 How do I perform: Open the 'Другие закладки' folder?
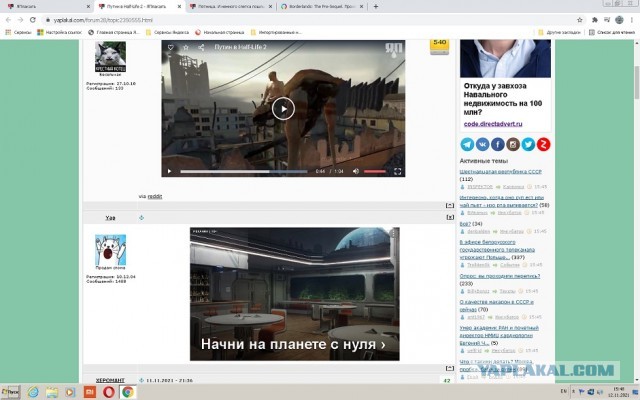(x=559, y=32)
